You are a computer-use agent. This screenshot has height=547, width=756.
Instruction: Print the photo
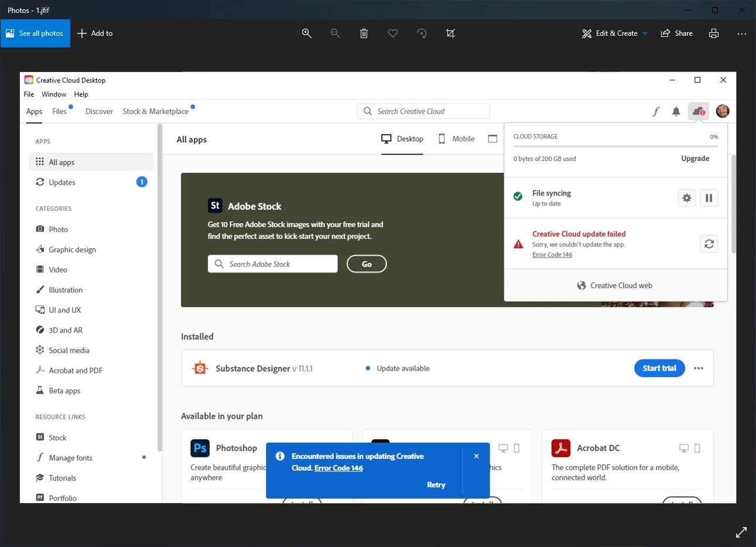(713, 33)
